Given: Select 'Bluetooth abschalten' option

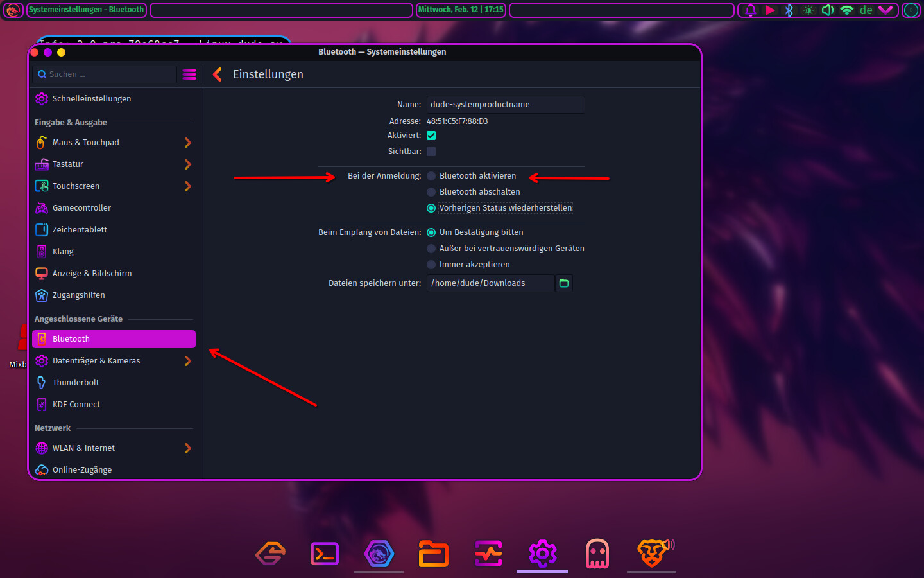Looking at the screenshot, I should (x=474, y=192).
